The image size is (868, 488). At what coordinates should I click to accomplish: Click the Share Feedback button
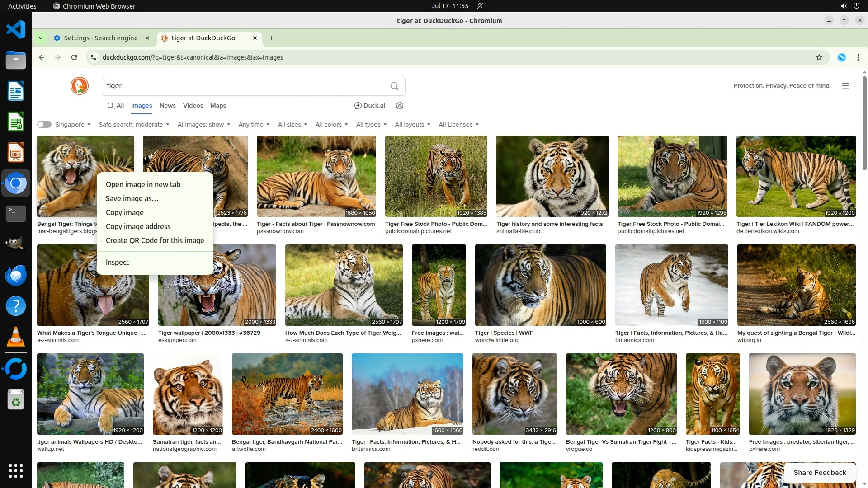coord(820,472)
